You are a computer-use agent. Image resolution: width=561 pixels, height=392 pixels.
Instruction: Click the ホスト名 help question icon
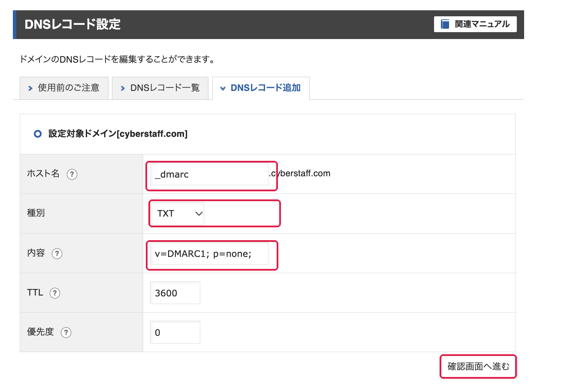(72, 175)
